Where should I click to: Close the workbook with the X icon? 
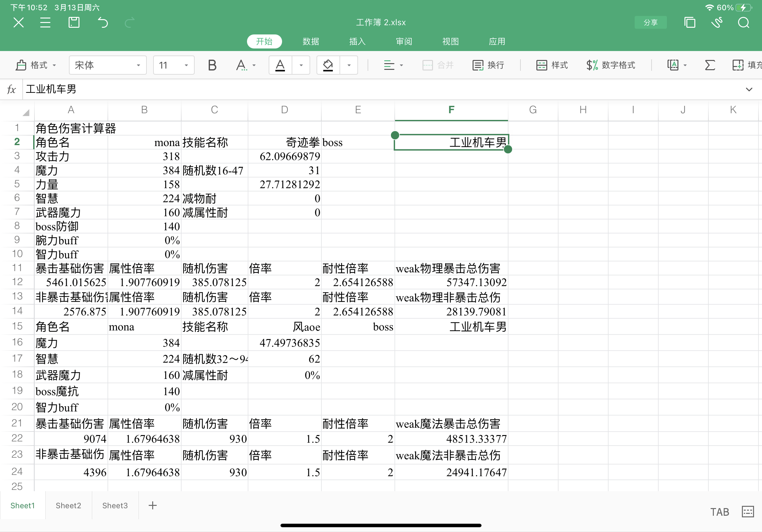tap(19, 23)
